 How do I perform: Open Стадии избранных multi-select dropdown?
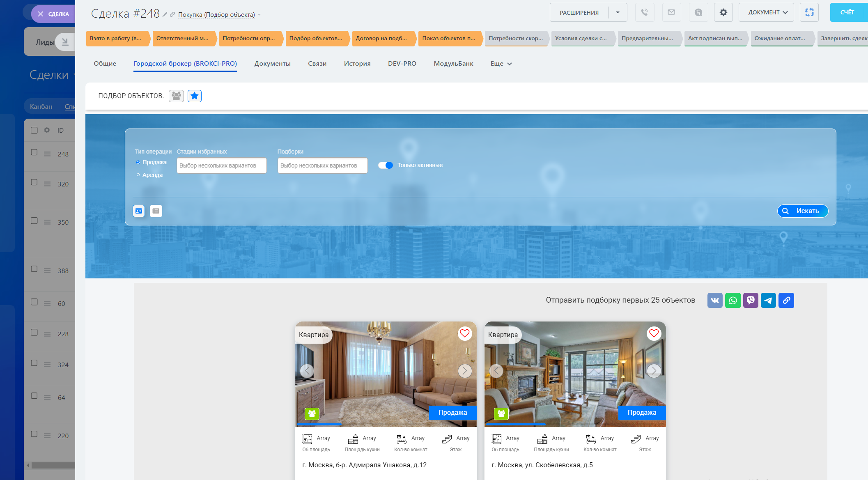tap(221, 165)
